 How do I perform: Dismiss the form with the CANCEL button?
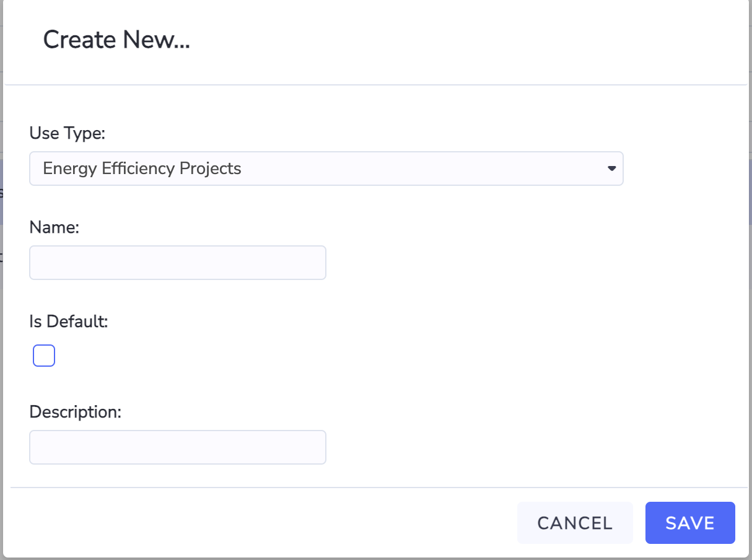[575, 523]
